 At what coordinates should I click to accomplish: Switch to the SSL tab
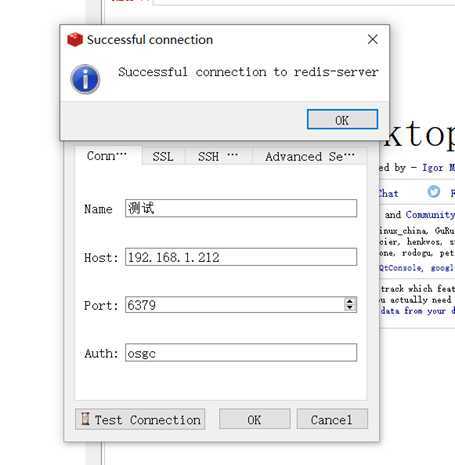tap(163, 156)
